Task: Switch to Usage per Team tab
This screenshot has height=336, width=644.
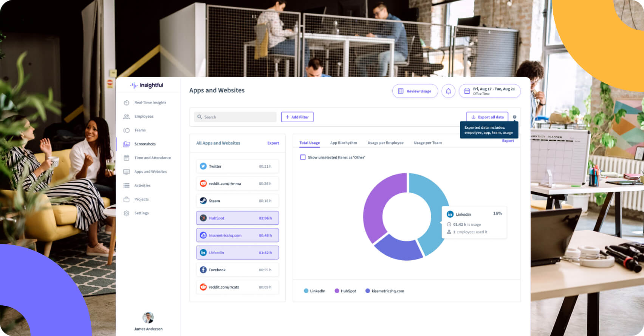Action: pyautogui.click(x=428, y=143)
